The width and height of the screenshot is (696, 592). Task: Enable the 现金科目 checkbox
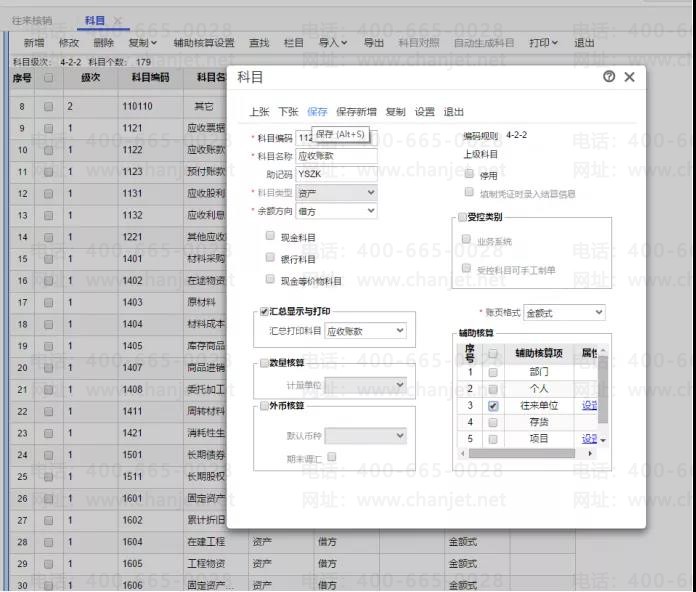click(270, 236)
